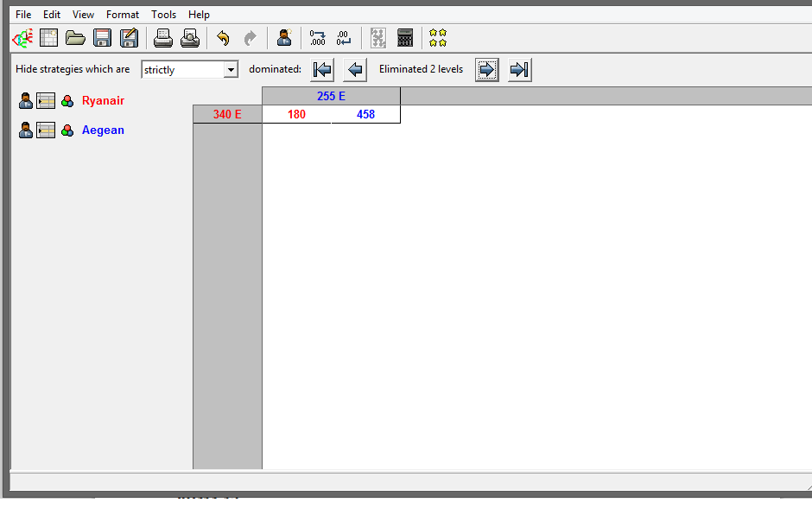Viewport: 812px width, 515px height.
Task: Create a new strategic game table
Action: point(48,38)
